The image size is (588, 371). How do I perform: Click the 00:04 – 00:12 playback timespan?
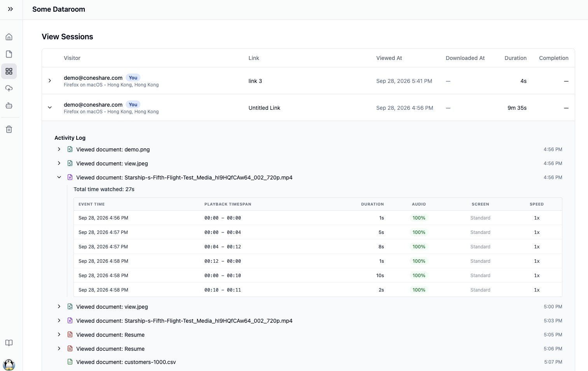tap(223, 247)
